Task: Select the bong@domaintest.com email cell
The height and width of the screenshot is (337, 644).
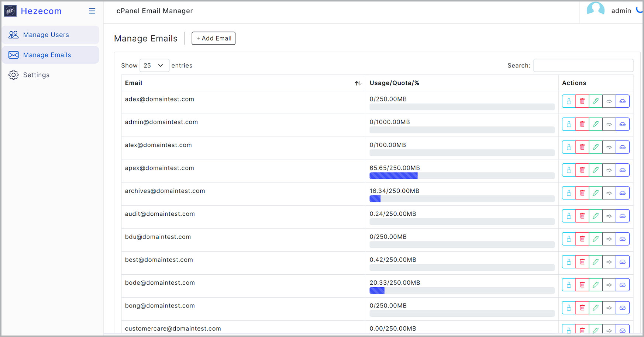Action: point(244,309)
